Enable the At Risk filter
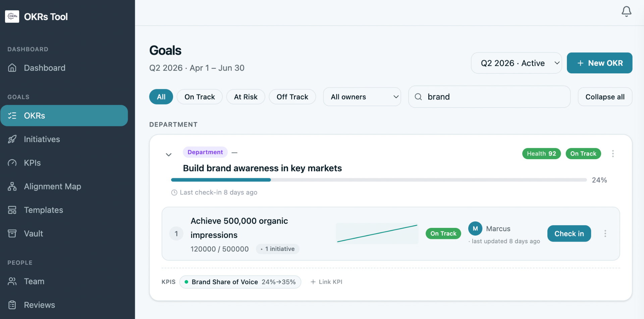 pos(246,97)
